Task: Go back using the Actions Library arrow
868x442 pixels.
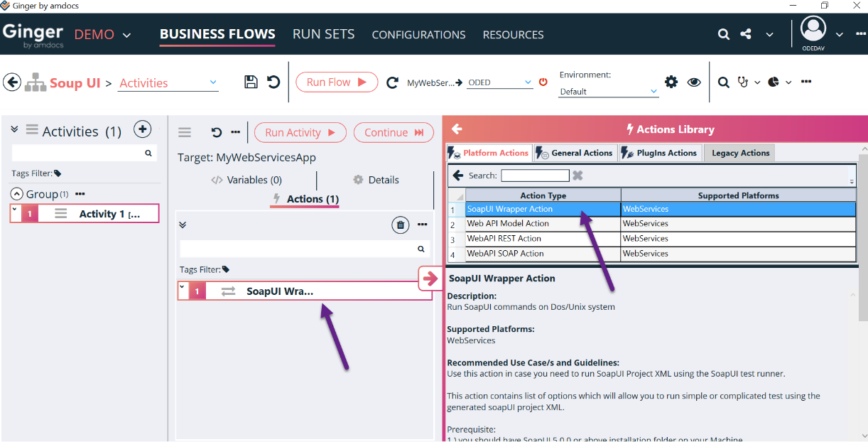Action: (457, 129)
